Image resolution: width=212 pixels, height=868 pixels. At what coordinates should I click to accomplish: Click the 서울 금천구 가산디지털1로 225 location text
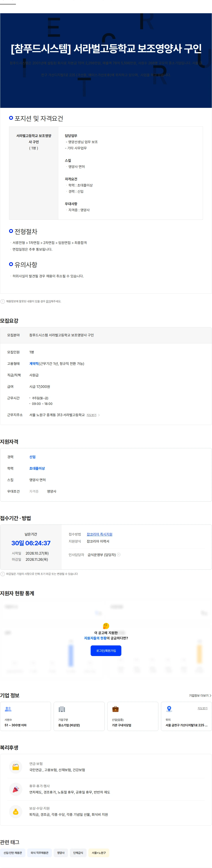tap(186, 725)
